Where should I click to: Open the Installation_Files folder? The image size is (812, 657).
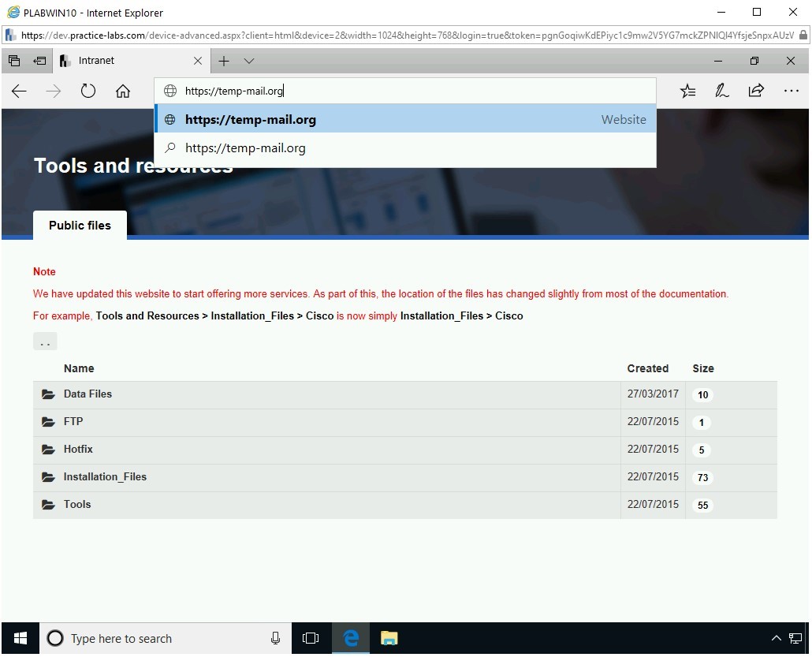click(106, 476)
